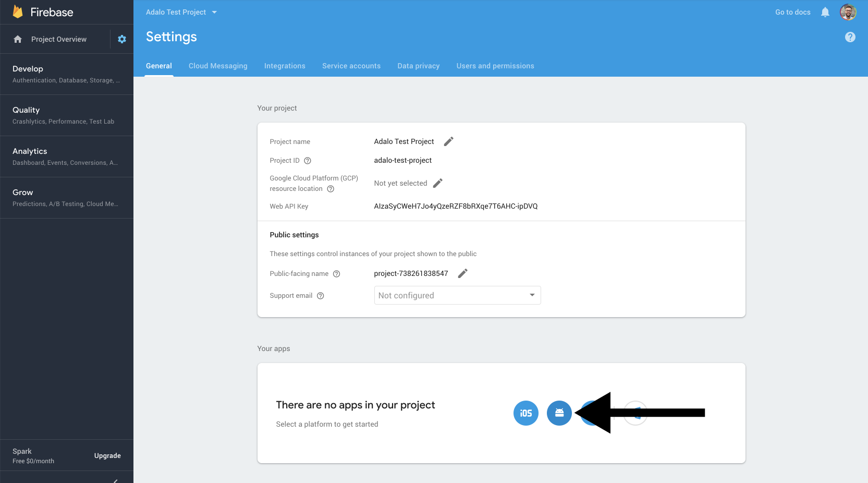Open Project Overview home icon
868x483 pixels.
[x=18, y=39]
